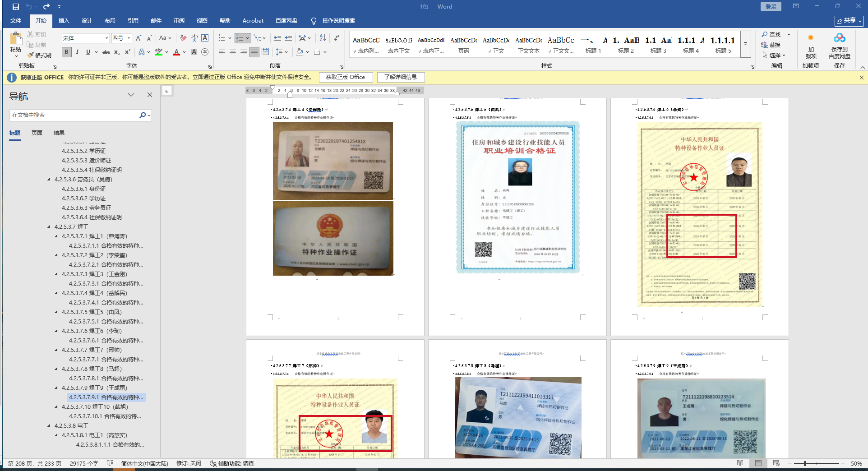This screenshot has height=471, width=868.
Task: Open the font name dropdown 宋体
Action: pos(106,38)
